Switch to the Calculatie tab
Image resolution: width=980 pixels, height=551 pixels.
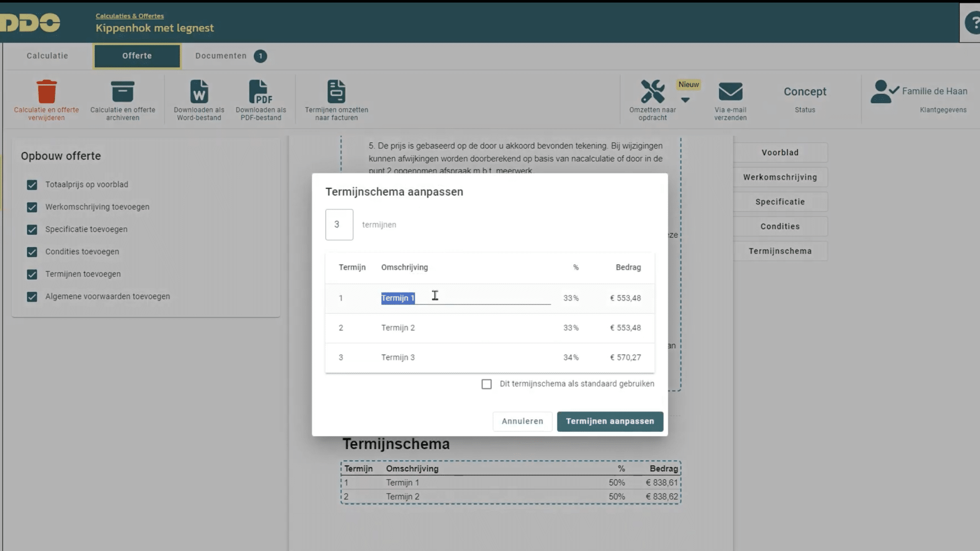pos(47,56)
